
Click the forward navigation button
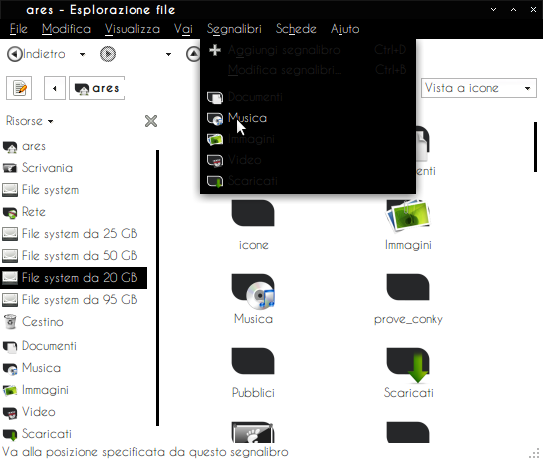(x=108, y=54)
